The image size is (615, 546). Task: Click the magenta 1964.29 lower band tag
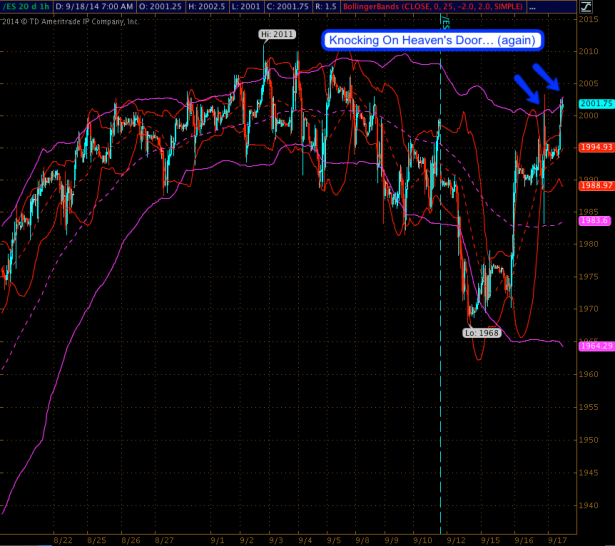(x=595, y=346)
